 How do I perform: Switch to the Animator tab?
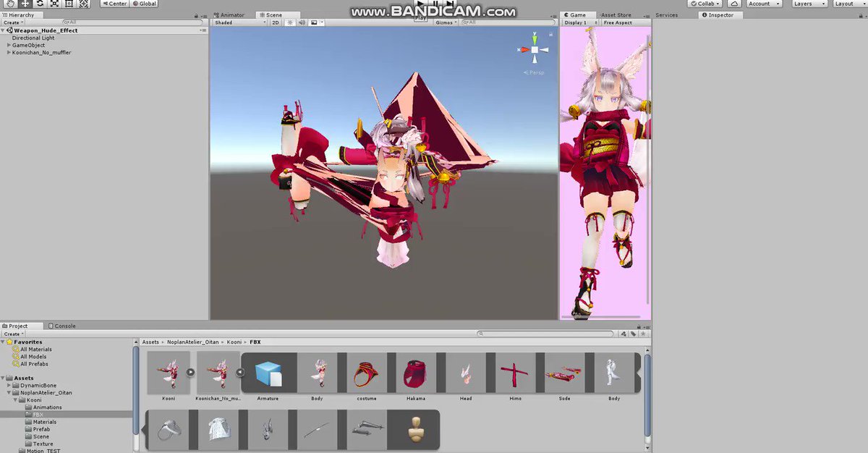tap(229, 14)
